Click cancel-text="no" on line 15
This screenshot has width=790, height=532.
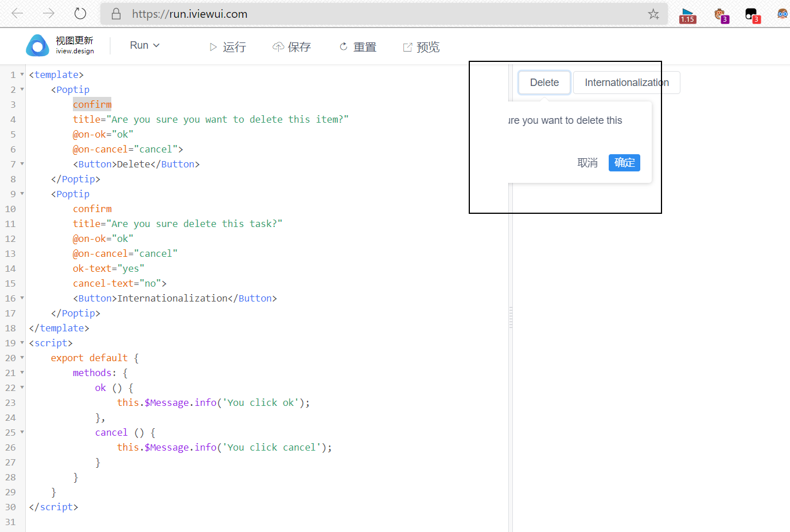click(x=117, y=283)
